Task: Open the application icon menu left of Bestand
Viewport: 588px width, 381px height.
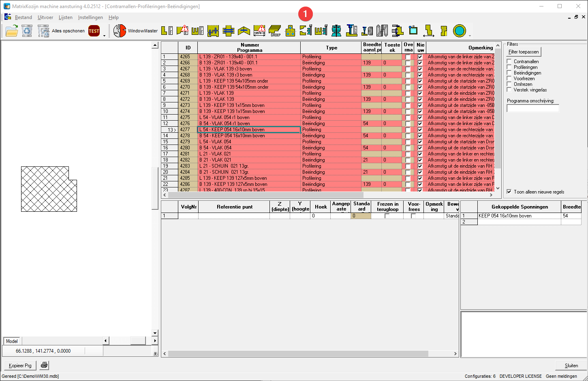Action: coord(7,17)
